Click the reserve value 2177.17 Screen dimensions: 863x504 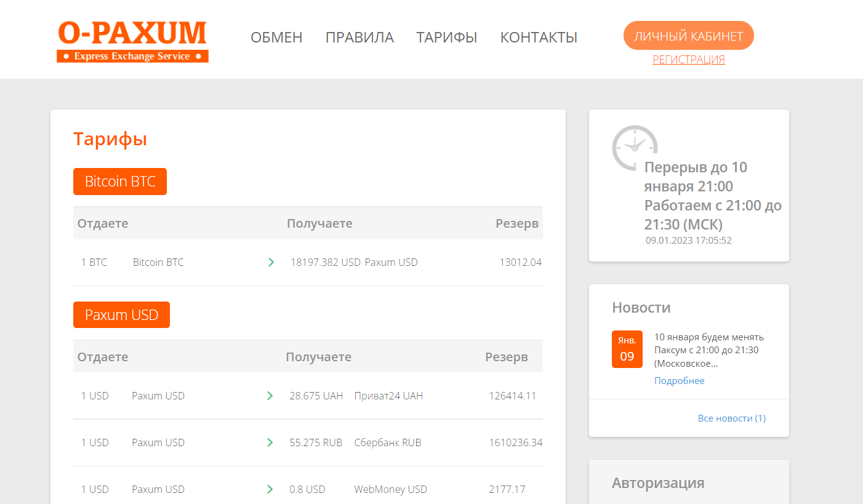pyautogui.click(x=507, y=489)
